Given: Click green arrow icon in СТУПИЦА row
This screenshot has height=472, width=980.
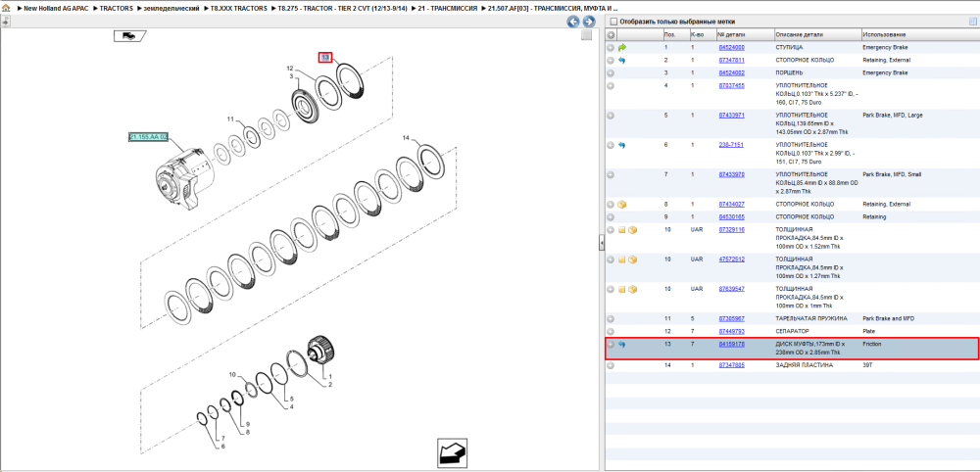Looking at the screenshot, I should (622, 47).
